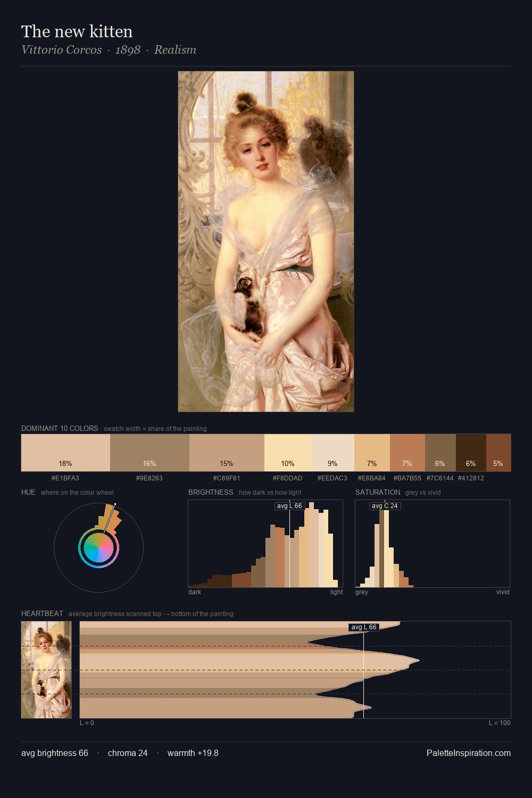Click the HUE section heading
The image size is (532, 798).
(28, 492)
